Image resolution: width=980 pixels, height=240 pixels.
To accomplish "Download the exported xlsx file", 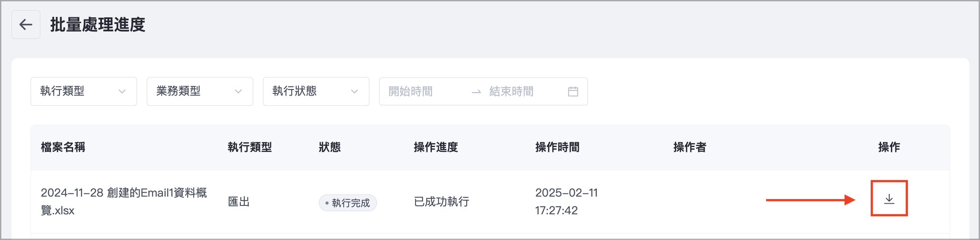I will tap(889, 199).
